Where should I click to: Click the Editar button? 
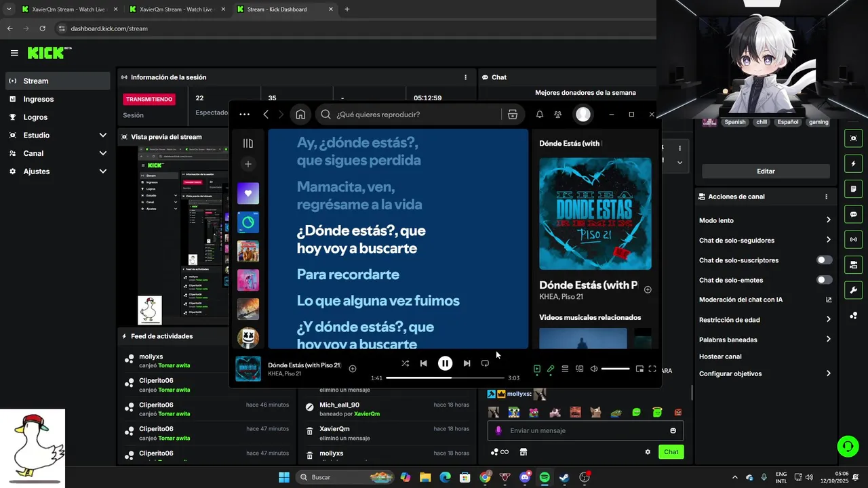pyautogui.click(x=766, y=171)
